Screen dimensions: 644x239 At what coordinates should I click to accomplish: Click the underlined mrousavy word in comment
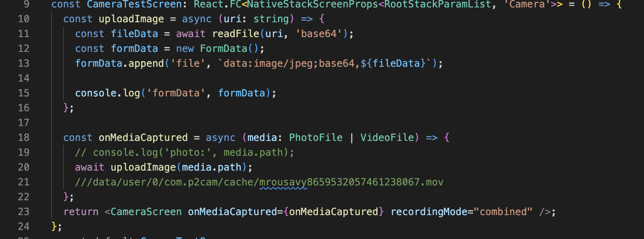pos(283,182)
